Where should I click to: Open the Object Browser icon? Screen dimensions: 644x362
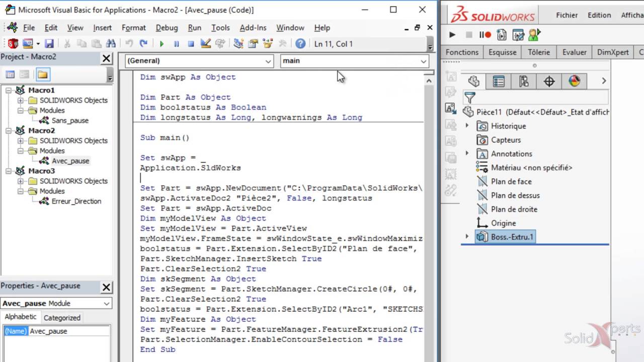268,44
